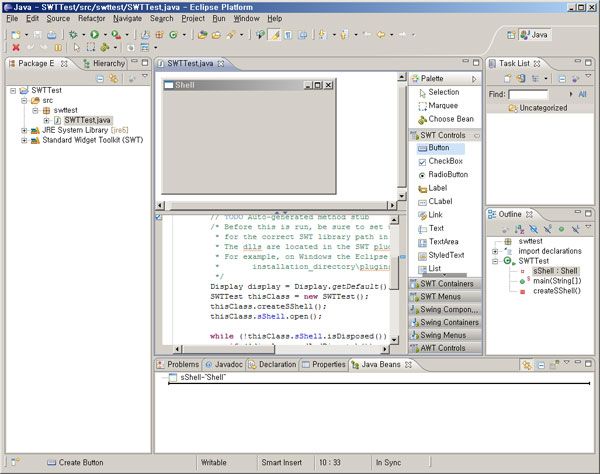The image size is (600, 474).
Task: Select the marquee tool in toolbar
Action: point(91,47)
